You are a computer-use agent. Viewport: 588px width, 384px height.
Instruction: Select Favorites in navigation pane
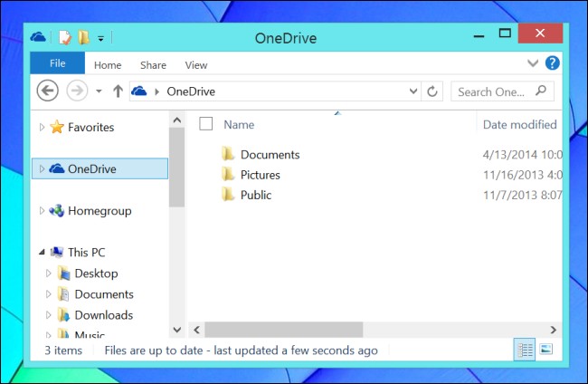coord(90,128)
